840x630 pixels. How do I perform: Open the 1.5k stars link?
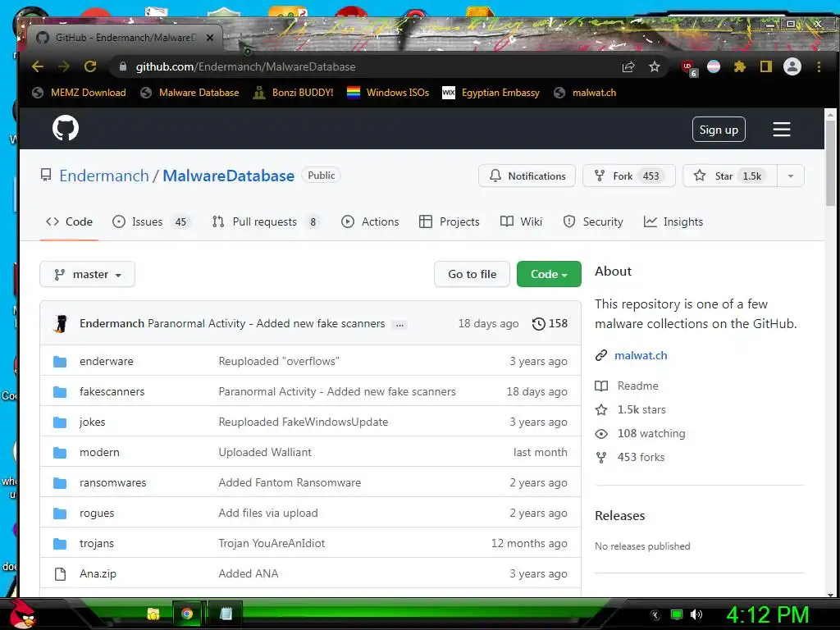(631, 410)
